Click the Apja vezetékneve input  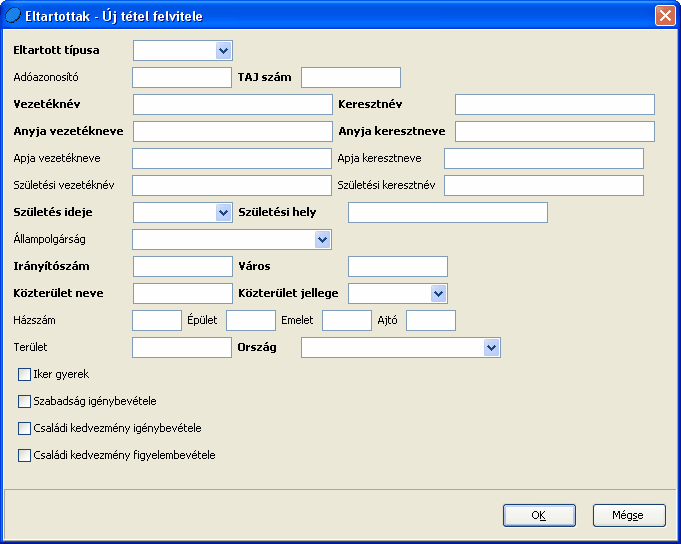pyautogui.click(x=232, y=158)
